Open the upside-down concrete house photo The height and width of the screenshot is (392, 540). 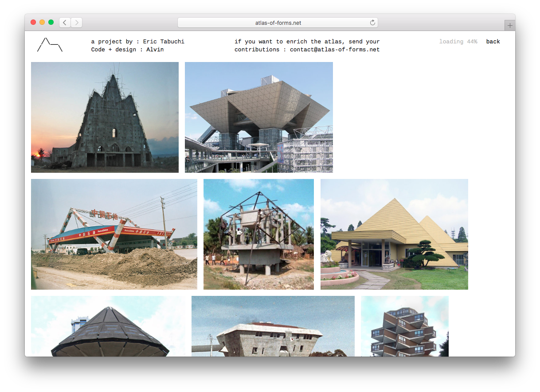273,326
